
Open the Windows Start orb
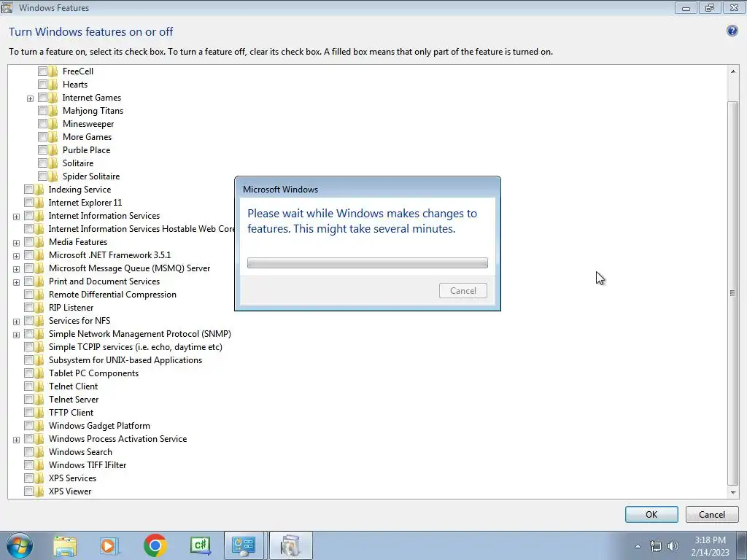coord(20,545)
